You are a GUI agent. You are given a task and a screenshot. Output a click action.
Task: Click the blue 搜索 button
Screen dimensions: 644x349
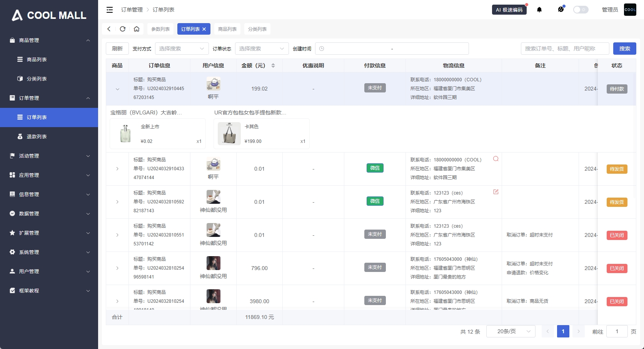[625, 49]
